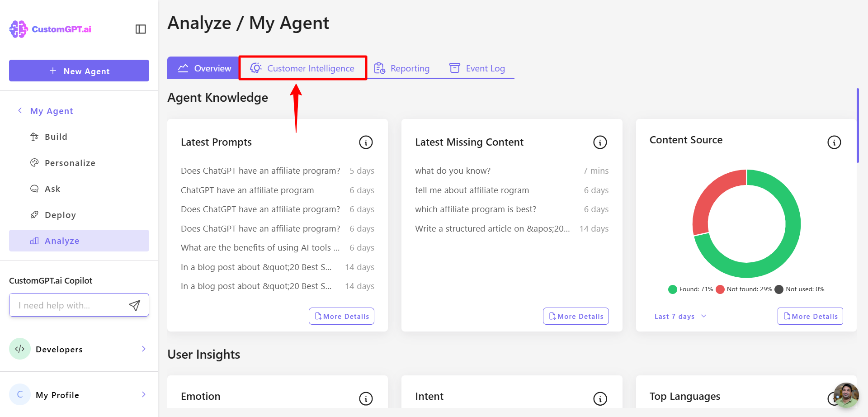Click the My Profile label
The image size is (868, 417).
coord(57,395)
